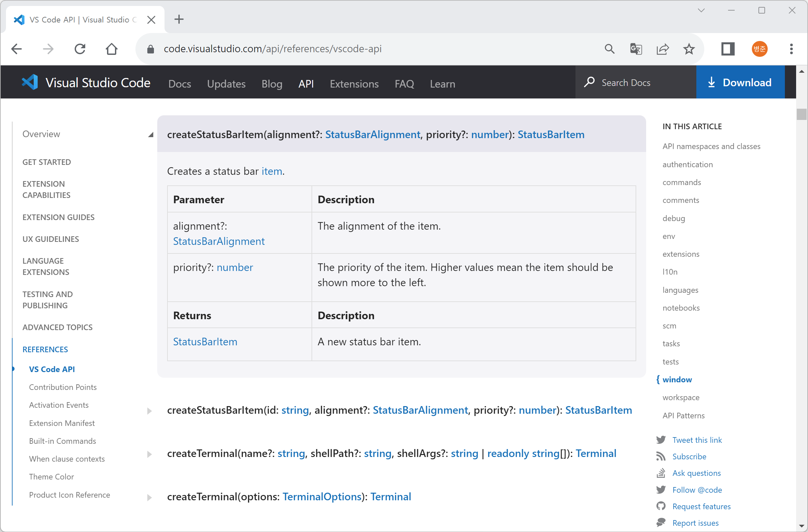
Task: Jump to workspace in the article outline
Action: pyautogui.click(x=681, y=397)
